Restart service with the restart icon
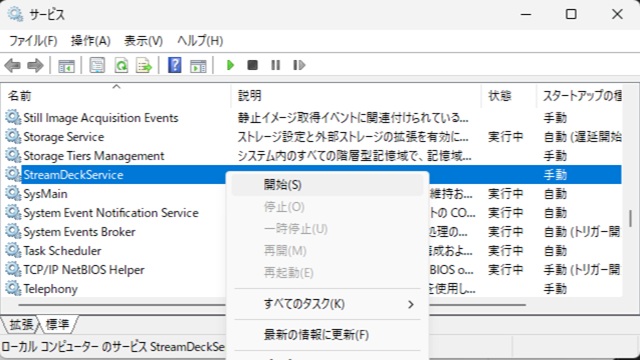Viewport: 640px width, 360px height. pyautogui.click(x=299, y=65)
